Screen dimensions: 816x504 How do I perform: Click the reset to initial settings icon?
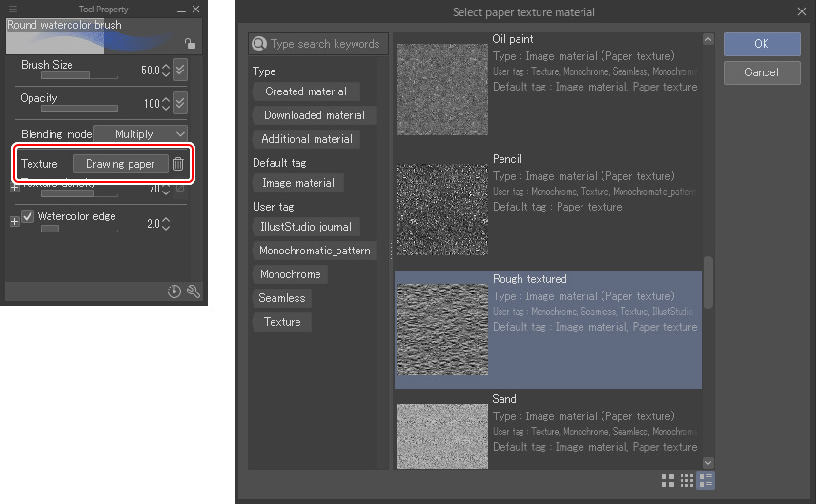click(x=174, y=292)
